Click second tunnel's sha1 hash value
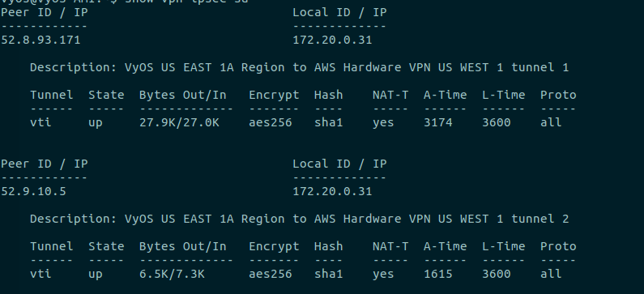 pyautogui.click(x=329, y=275)
